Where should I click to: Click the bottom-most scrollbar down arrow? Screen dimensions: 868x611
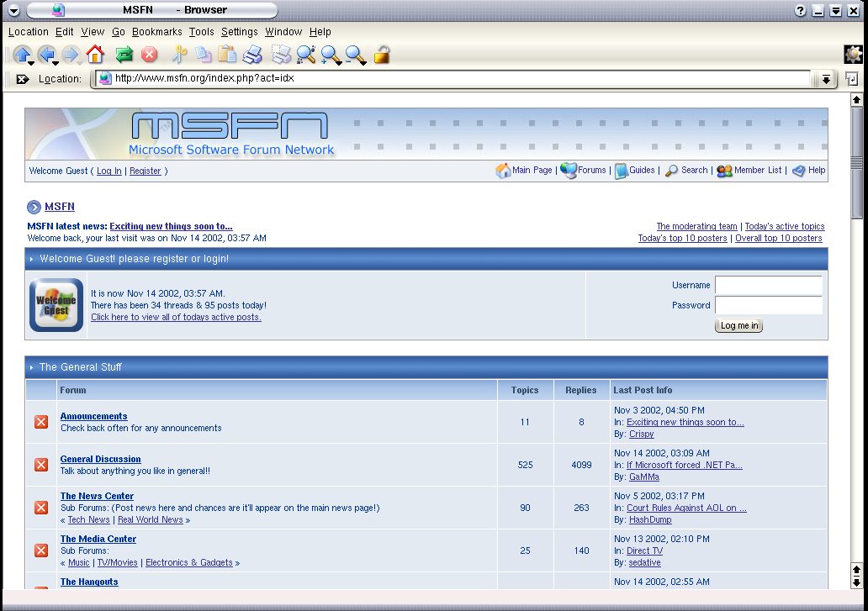coord(857,582)
